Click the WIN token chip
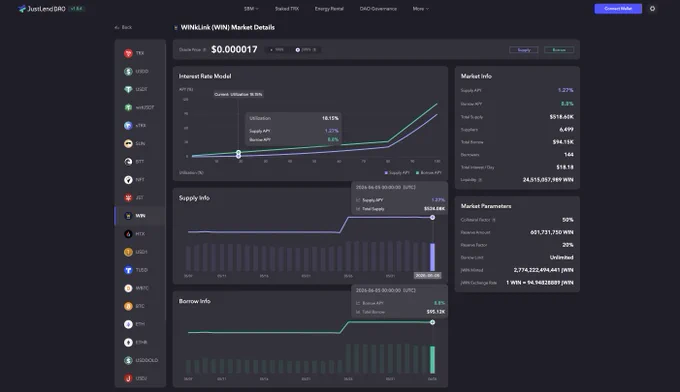680x392 pixels. pos(277,50)
